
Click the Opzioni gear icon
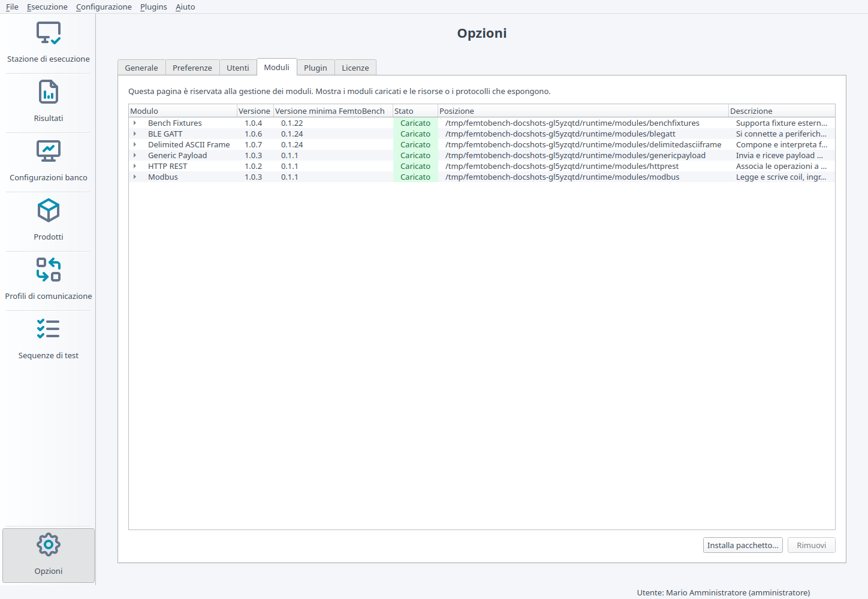49,544
